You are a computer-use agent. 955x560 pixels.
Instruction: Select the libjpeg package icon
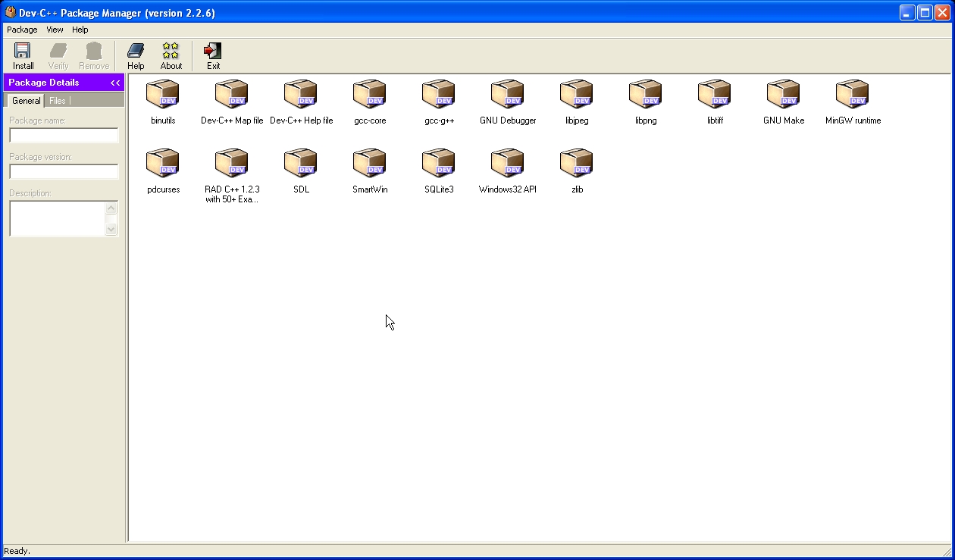[577, 95]
